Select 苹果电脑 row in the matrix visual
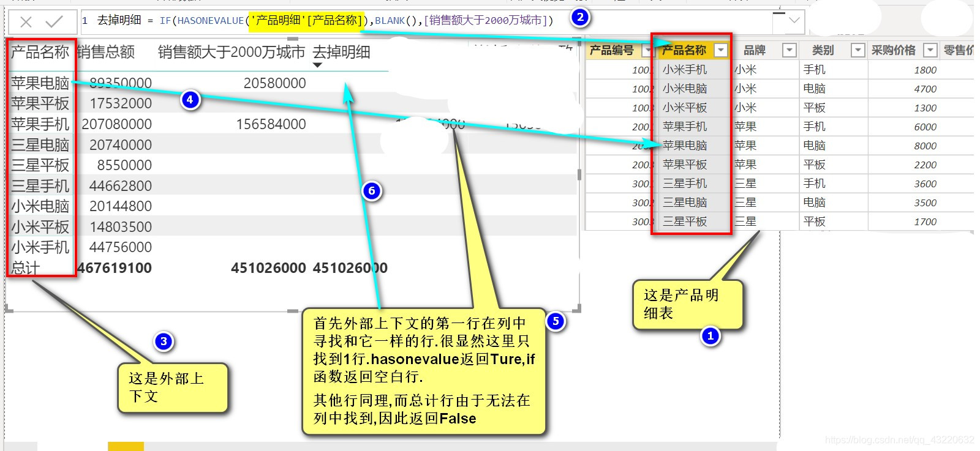The width and height of the screenshot is (980, 451). point(40,83)
